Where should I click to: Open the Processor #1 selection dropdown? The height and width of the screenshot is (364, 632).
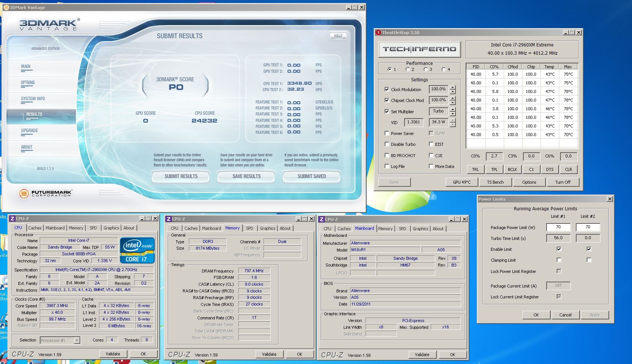pyautogui.click(x=77, y=340)
